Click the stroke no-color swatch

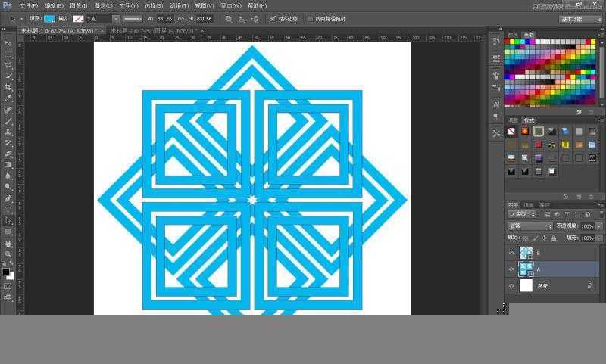pyautogui.click(x=78, y=19)
